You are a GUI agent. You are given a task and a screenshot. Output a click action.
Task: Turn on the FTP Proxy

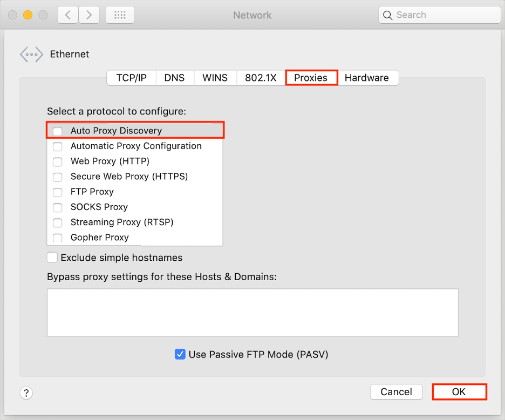(57, 192)
